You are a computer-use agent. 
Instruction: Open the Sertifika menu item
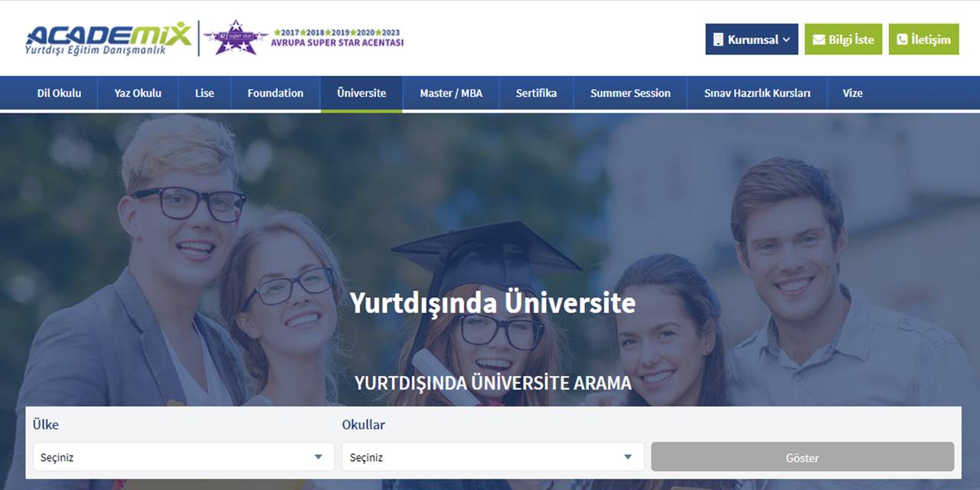tap(536, 93)
